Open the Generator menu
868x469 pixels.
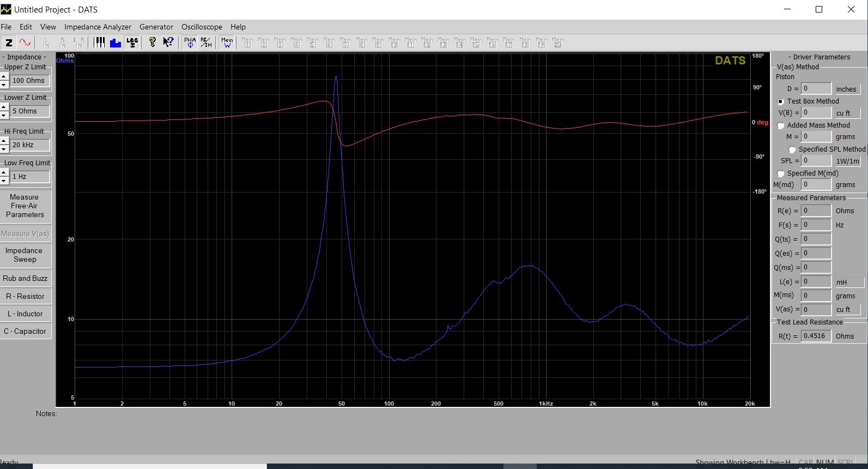pos(156,27)
